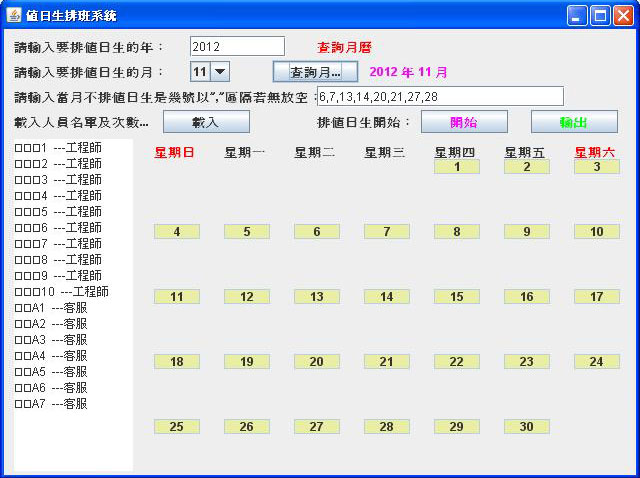
Task: Click the year input field showing 2012
Action: pos(237,47)
